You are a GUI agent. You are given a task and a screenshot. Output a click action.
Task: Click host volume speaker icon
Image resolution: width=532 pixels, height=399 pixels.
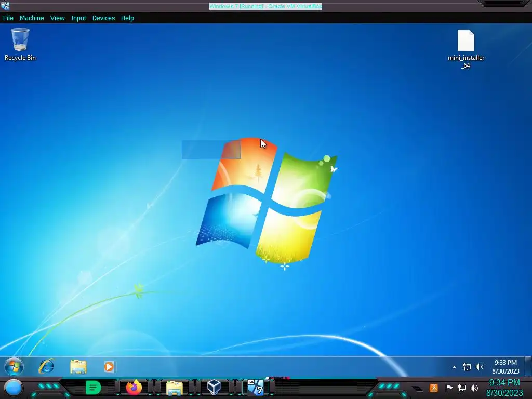(474, 388)
